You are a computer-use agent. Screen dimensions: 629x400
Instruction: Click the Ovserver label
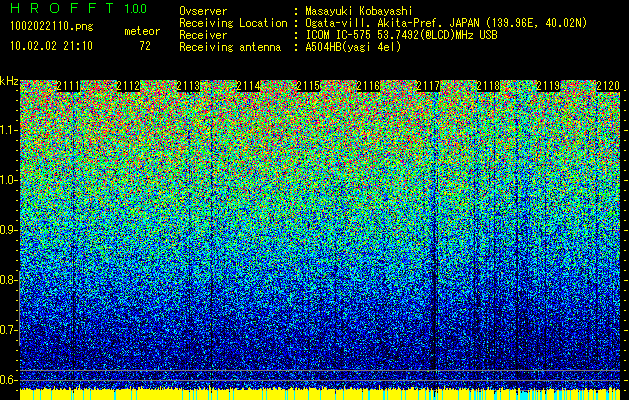(203, 11)
